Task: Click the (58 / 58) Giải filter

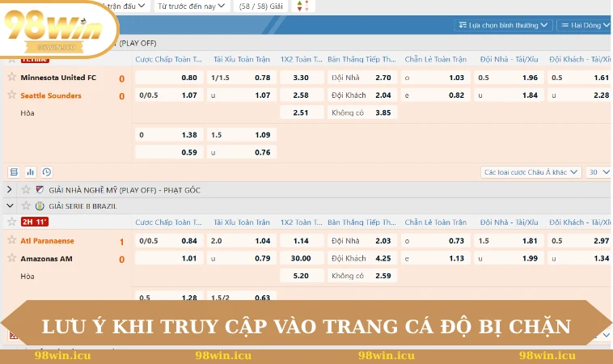Action: (260, 6)
